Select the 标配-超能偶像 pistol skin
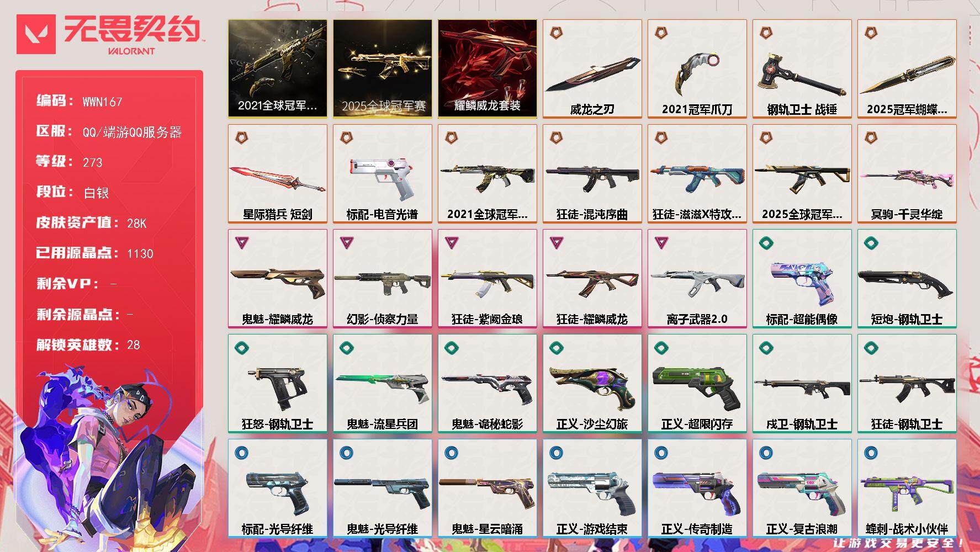This screenshot has width=980, height=552. point(802,279)
